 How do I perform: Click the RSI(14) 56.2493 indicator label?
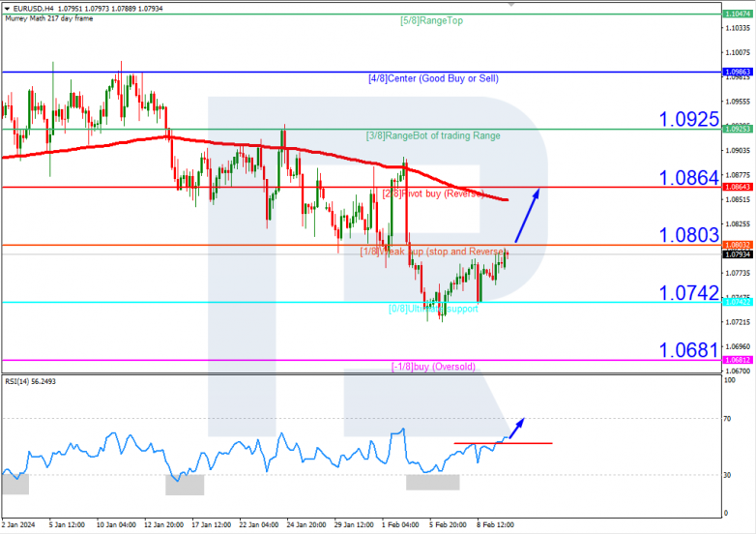[30, 381]
